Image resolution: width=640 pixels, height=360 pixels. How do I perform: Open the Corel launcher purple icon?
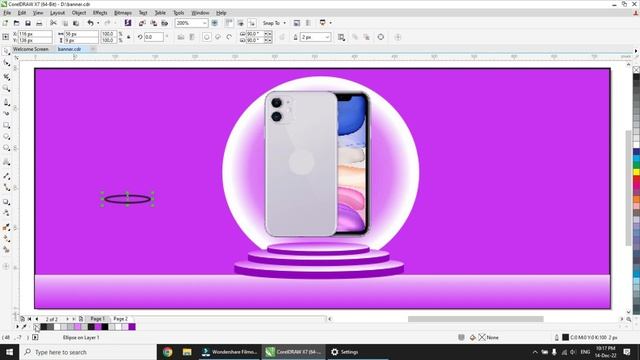(x=128, y=23)
